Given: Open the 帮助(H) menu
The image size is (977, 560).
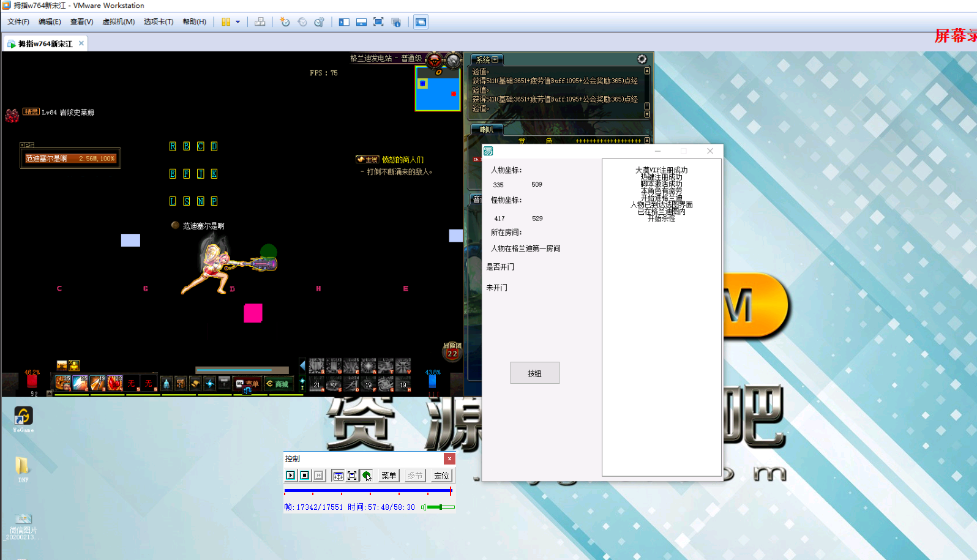Looking at the screenshot, I should [195, 22].
